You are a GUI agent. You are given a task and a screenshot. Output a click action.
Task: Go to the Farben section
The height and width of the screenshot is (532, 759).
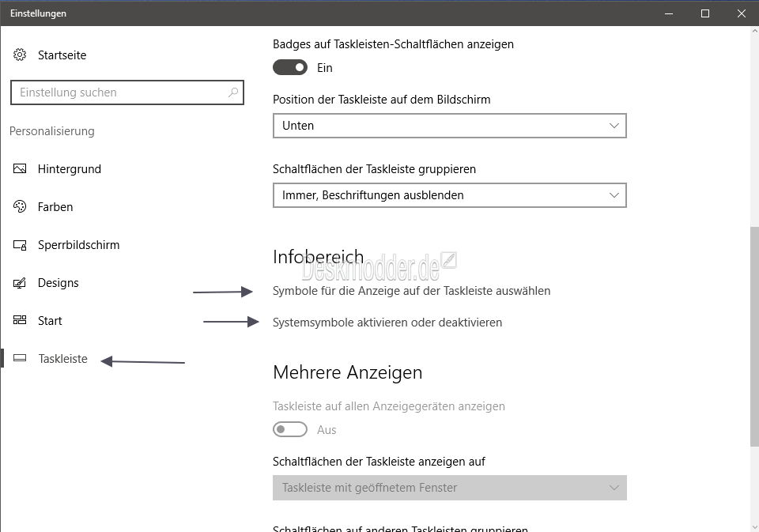55,206
